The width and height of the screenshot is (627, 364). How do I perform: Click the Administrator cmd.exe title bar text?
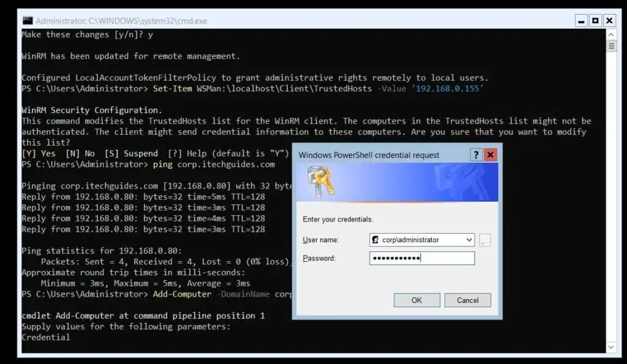(x=121, y=21)
